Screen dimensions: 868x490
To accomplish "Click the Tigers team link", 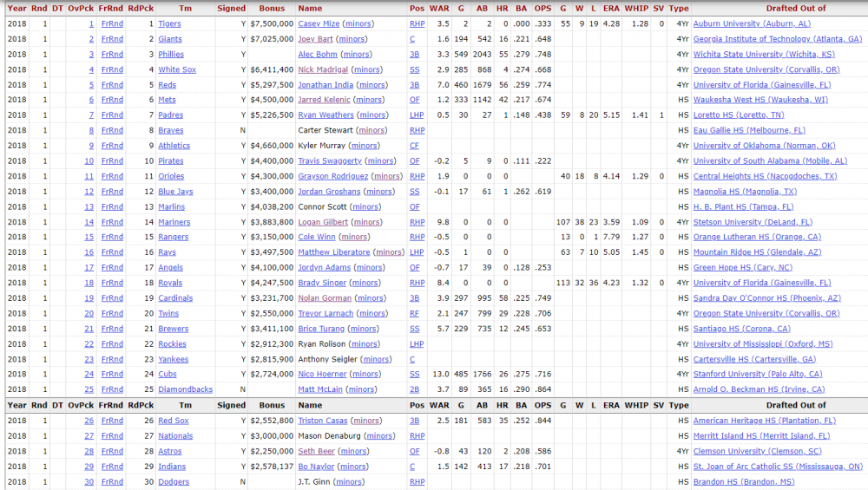I will pos(169,24).
